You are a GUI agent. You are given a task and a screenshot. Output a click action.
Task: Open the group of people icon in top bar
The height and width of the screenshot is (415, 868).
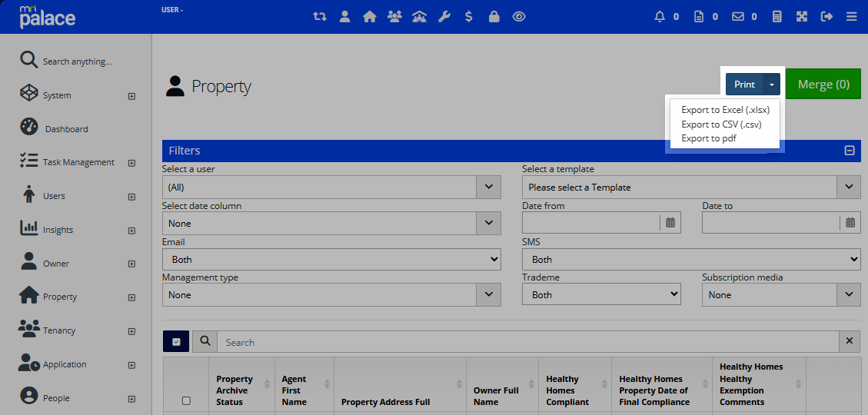tap(394, 17)
